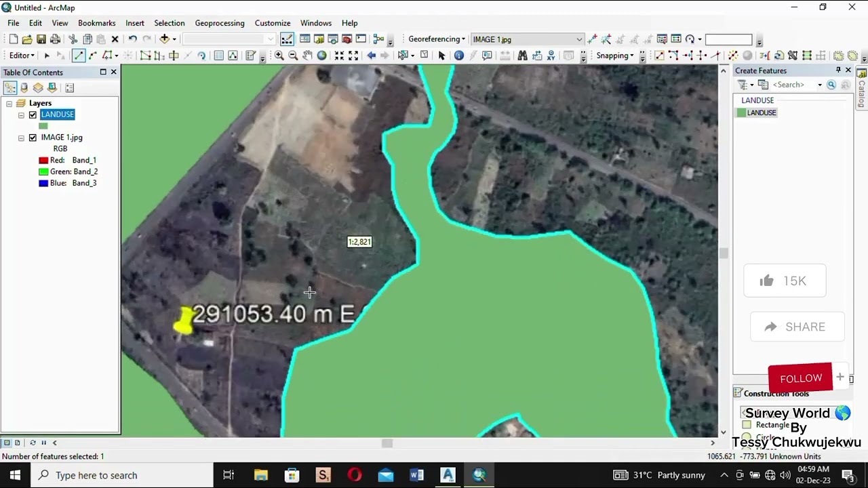
Task: Open the Editor Toolbar icon
Action: coord(287,39)
